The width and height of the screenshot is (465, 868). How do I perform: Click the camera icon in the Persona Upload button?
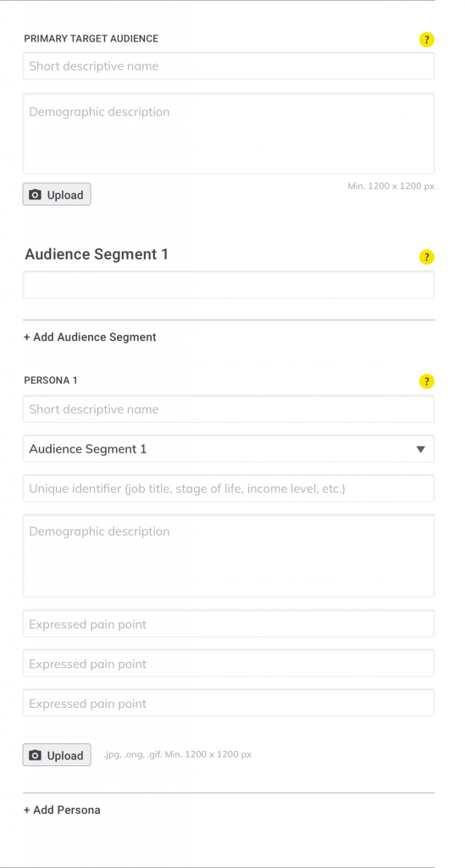tap(35, 755)
